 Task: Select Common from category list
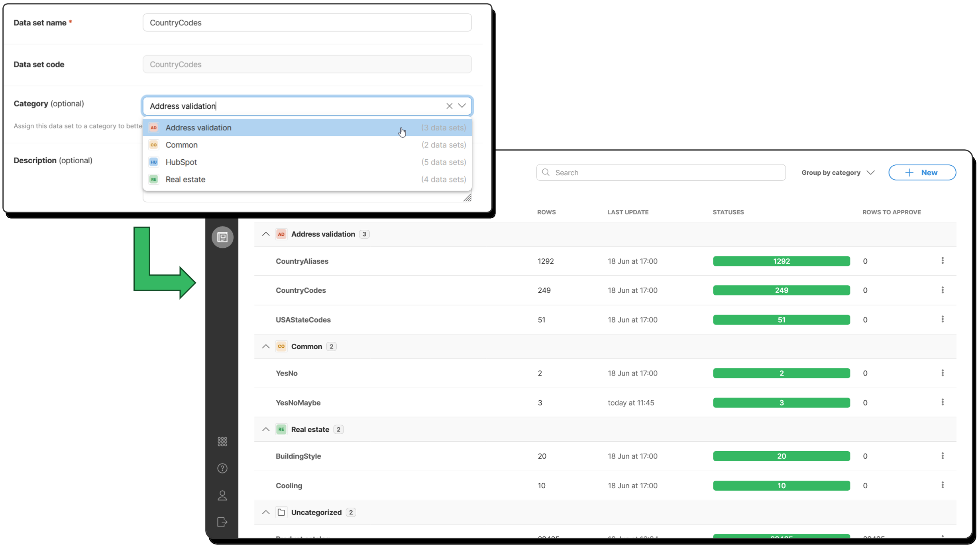tap(307, 145)
